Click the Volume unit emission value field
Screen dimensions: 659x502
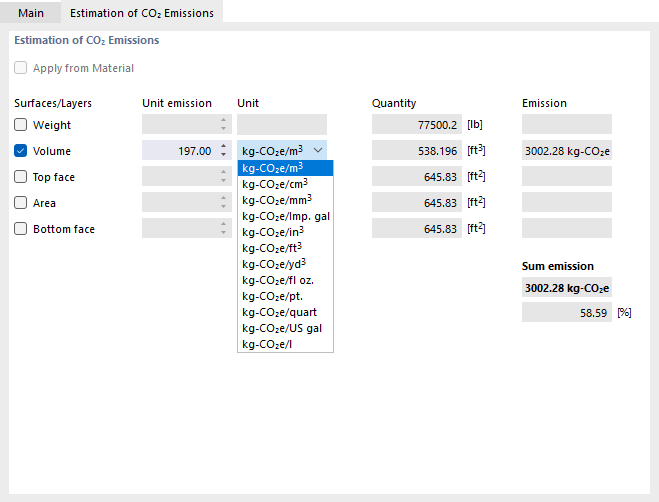click(178, 151)
